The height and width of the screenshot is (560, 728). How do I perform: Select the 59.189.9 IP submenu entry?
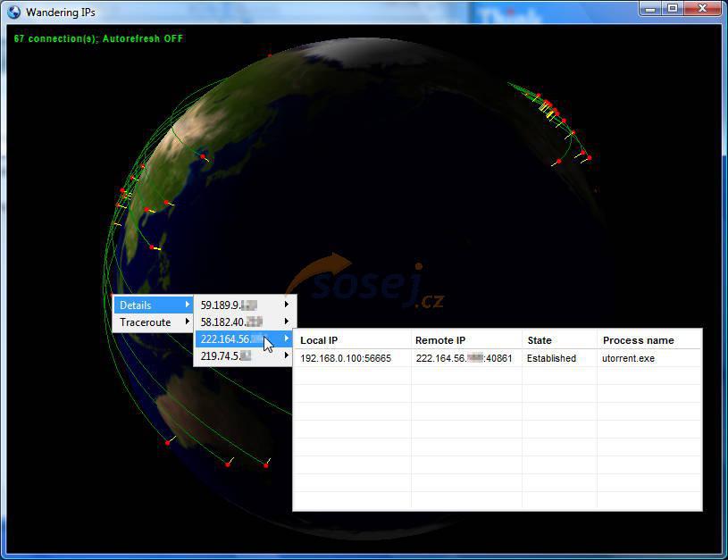245,305
